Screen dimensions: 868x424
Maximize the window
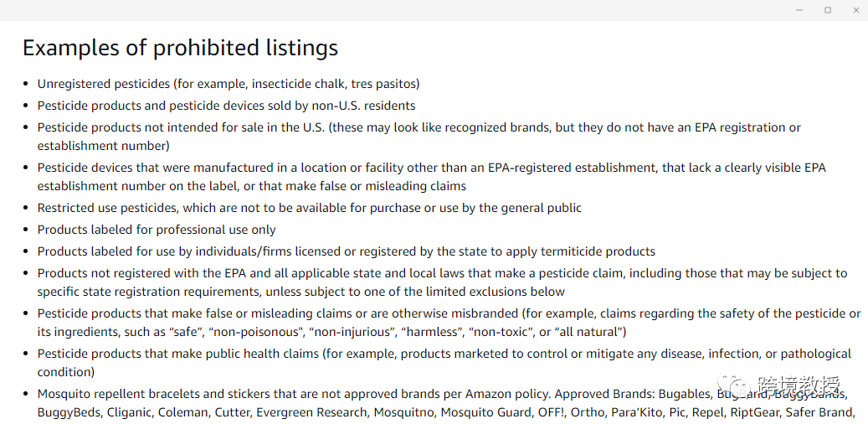(828, 10)
